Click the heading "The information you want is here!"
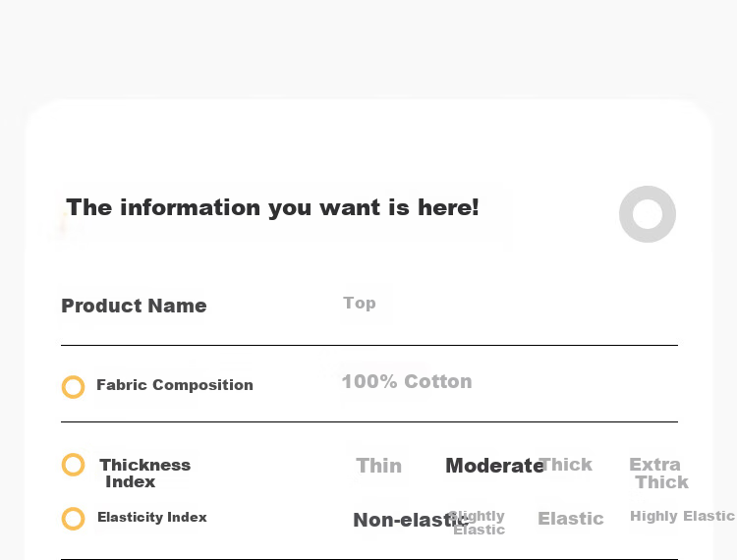The image size is (737, 560). (x=272, y=207)
